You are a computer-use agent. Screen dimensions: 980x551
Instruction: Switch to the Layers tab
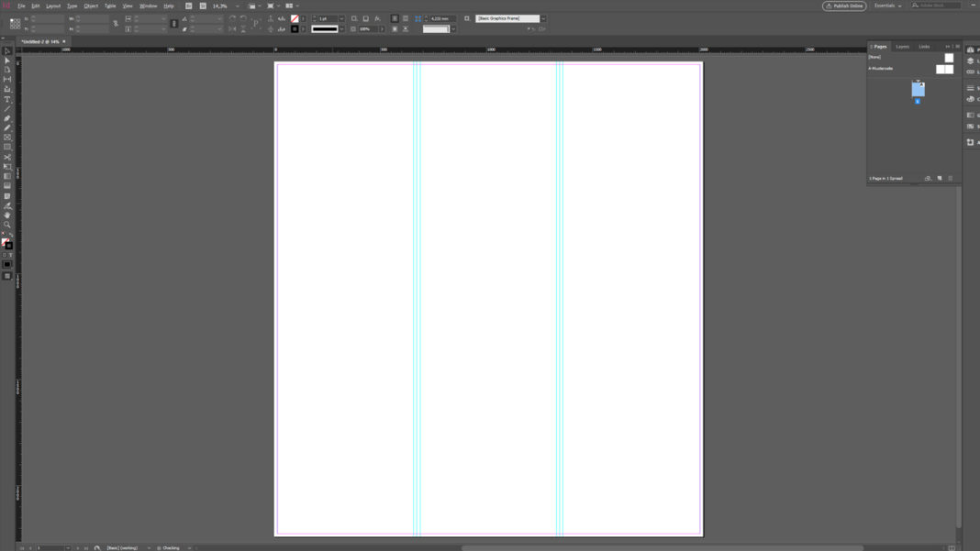coord(901,45)
